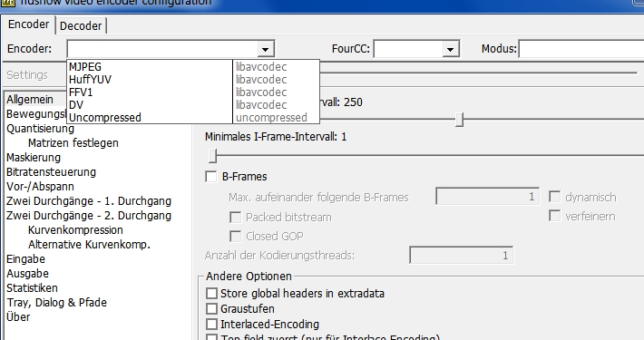Toggle the dynamisch checkbox

(554, 197)
